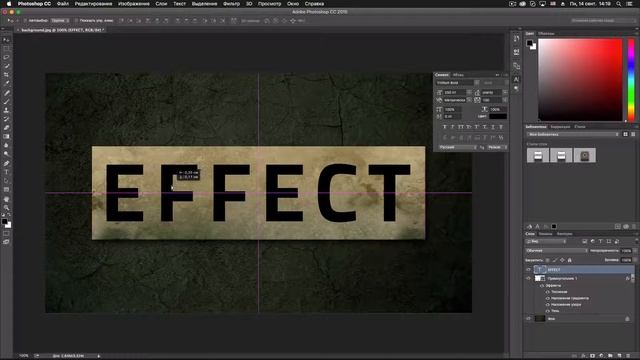This screenshot has width=640, height=360.
Task: Open the Изображение menu
Action: [x=133, y=4]
